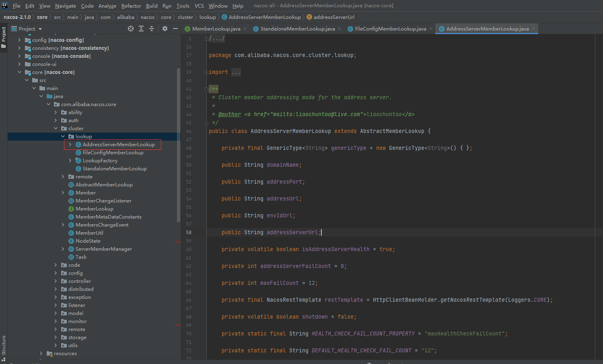This screenshot has width=603, height=364.
Task: Expand the AddressServerMemberLookup class node
Action: pyautogui.click(x=70, y=144)
